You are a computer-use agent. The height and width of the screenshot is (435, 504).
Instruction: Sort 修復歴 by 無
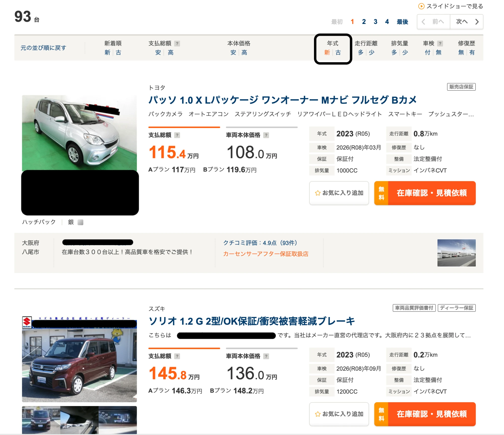tap(461, 52)
